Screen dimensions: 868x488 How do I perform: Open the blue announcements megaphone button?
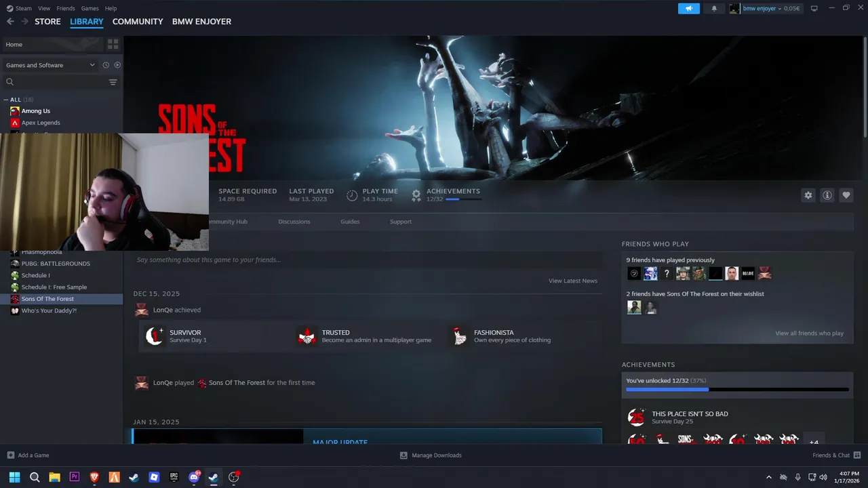(x=688, y=8)
